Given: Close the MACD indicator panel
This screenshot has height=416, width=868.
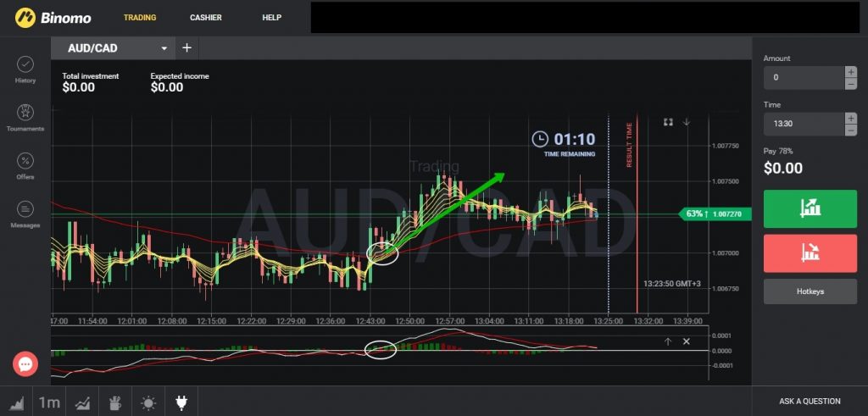Looking at the screenshot, I should click(x=687, y=341).
